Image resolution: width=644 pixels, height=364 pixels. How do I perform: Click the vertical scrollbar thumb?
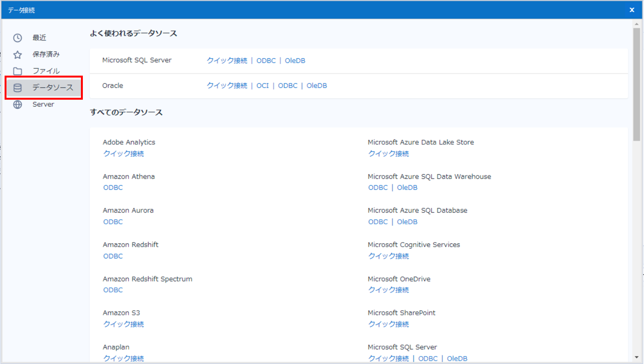pos(636,84)
